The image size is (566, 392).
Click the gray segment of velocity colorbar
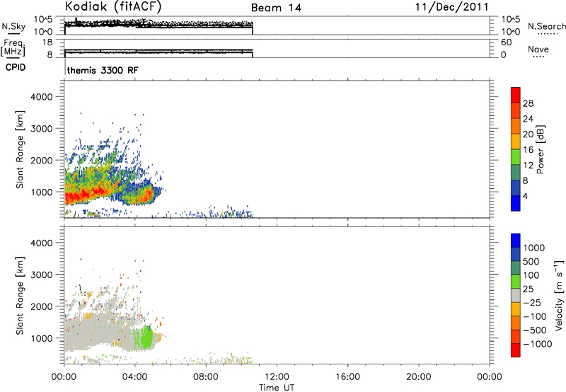click(516, 295)
